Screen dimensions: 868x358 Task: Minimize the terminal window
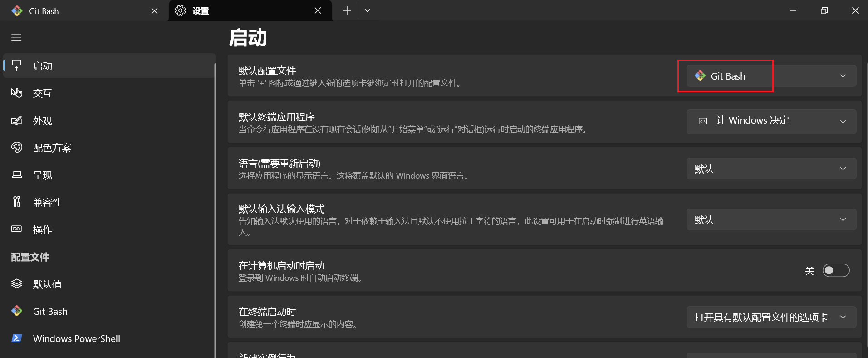(x=793, y=10)
